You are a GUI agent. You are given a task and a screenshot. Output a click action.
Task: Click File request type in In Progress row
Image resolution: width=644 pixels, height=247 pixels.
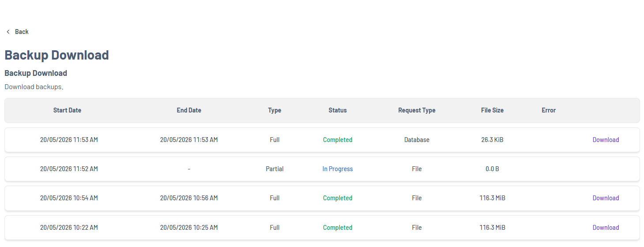pos(417,169)
